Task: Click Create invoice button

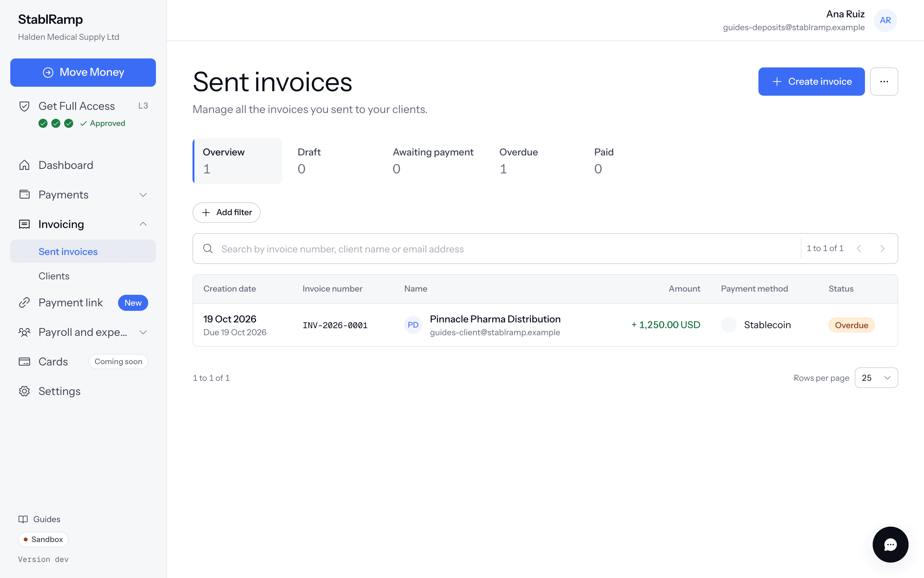Action: 811,82
